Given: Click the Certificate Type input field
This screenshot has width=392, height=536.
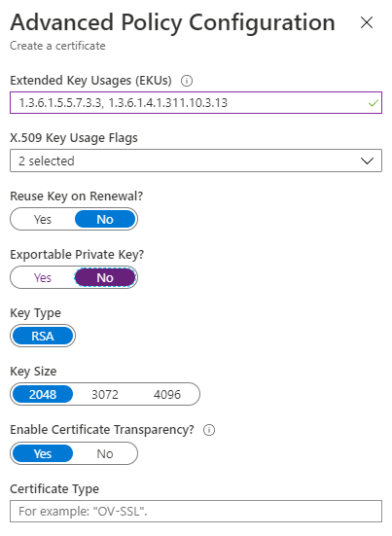Looking at the screenshot, I should [196, 512].
